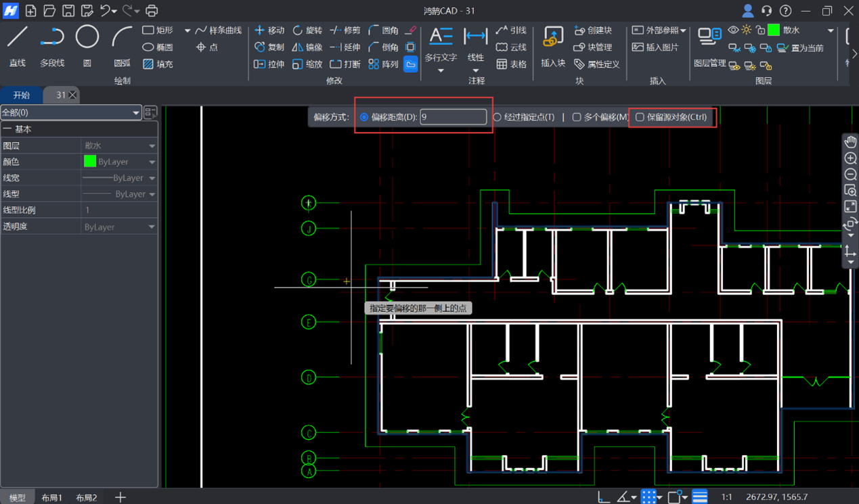The width and height of the screenshot is (859, 504).
Task: Select the 经过指定点(T) radio option
Action: click(497, 117)
